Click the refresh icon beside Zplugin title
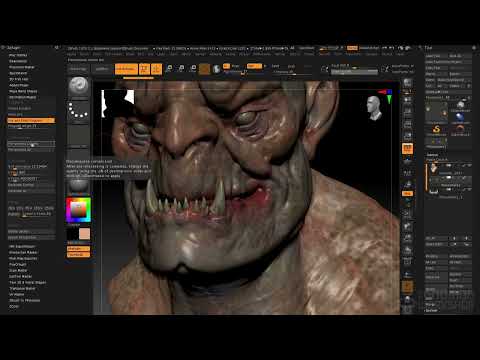 [x=57, y=48]
